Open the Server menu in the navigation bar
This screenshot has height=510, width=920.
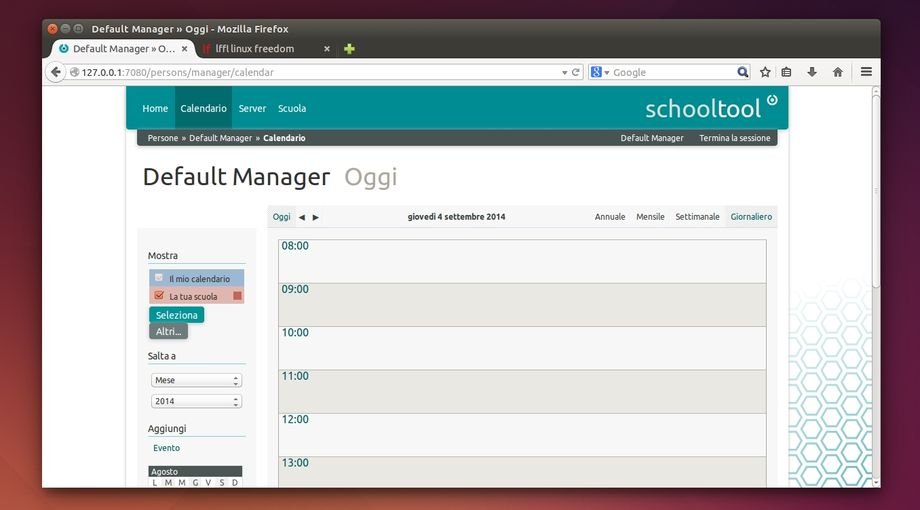pos(252,108)
